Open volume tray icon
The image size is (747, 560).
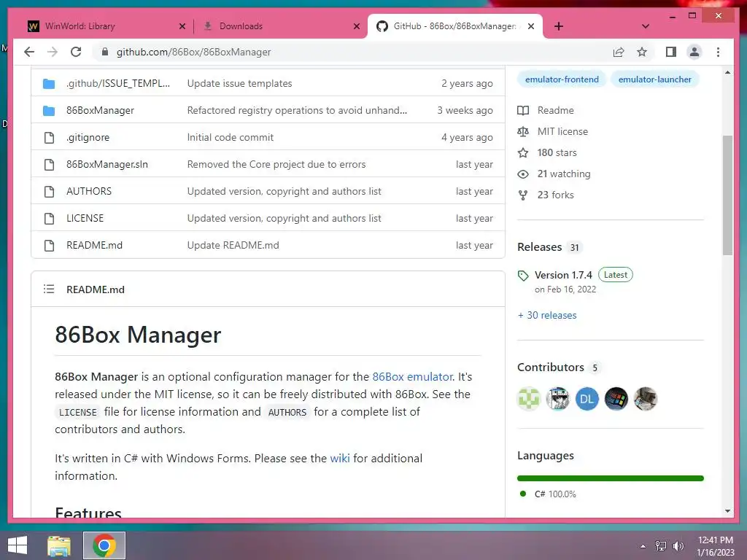(678, 545)
